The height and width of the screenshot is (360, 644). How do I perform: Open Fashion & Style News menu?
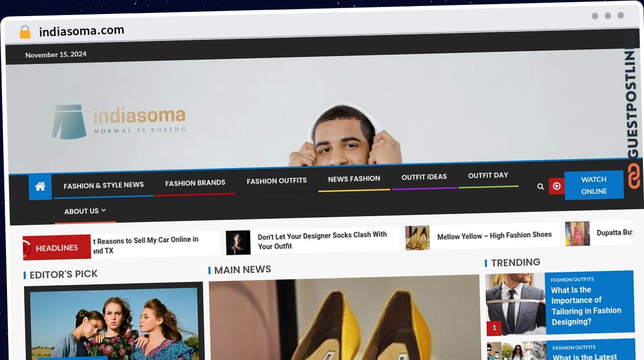click(104, 185)
